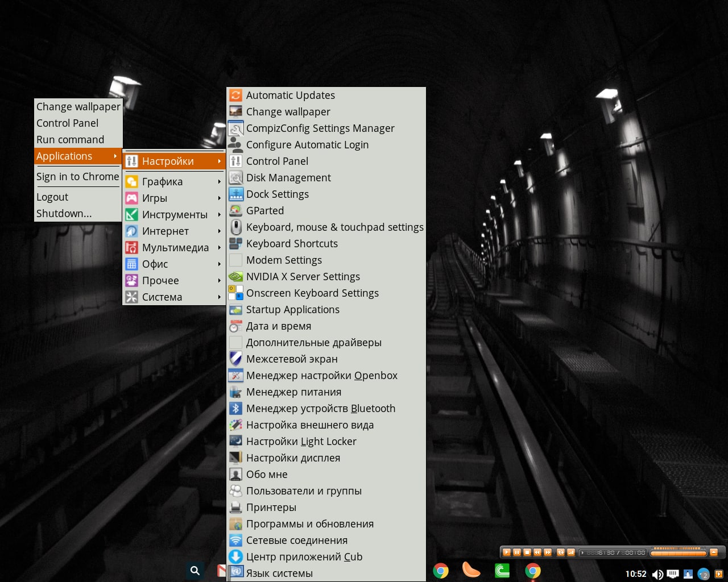Click the Принтеры printer icon
728x582 pixels.
click(235, 508)
